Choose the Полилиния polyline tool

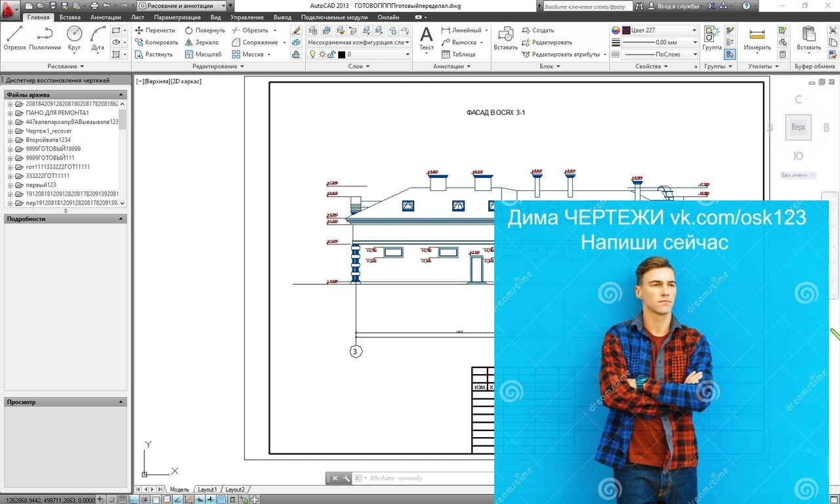(45, 38)
